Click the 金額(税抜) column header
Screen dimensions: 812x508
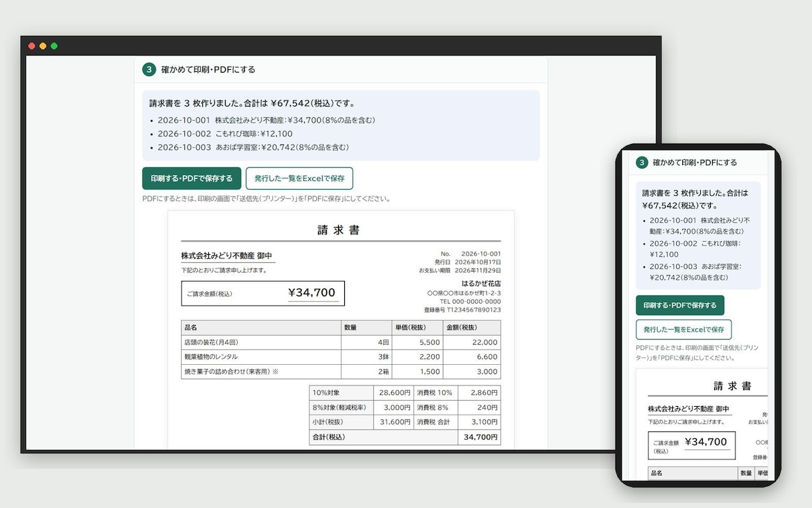(x=472, y=328)
